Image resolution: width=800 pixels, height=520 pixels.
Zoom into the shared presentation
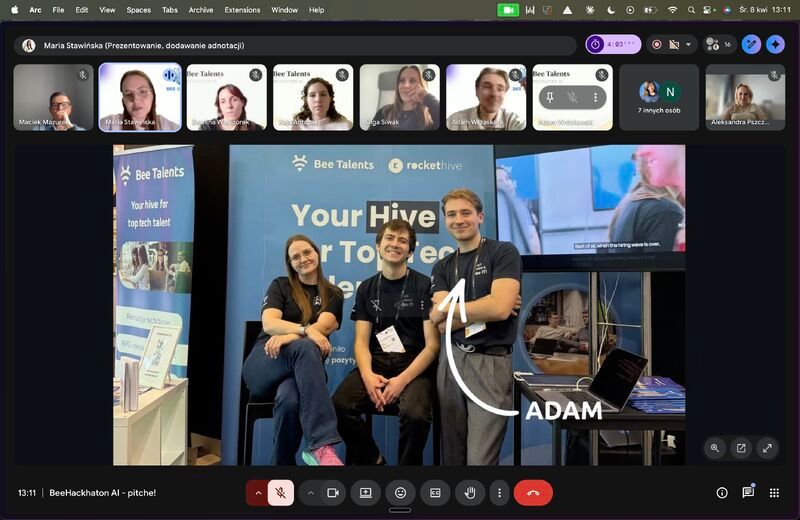tap(715, 448)
